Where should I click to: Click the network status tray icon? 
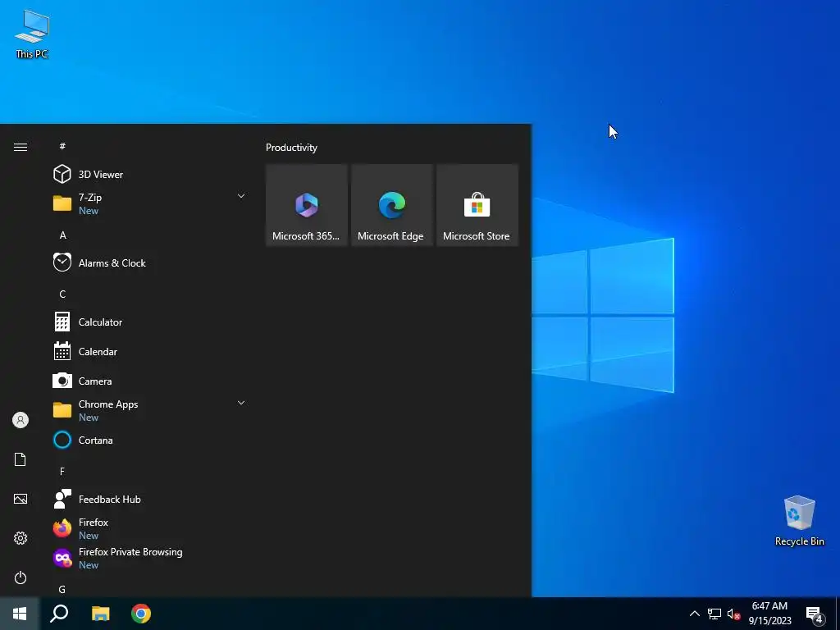point(714,614)
